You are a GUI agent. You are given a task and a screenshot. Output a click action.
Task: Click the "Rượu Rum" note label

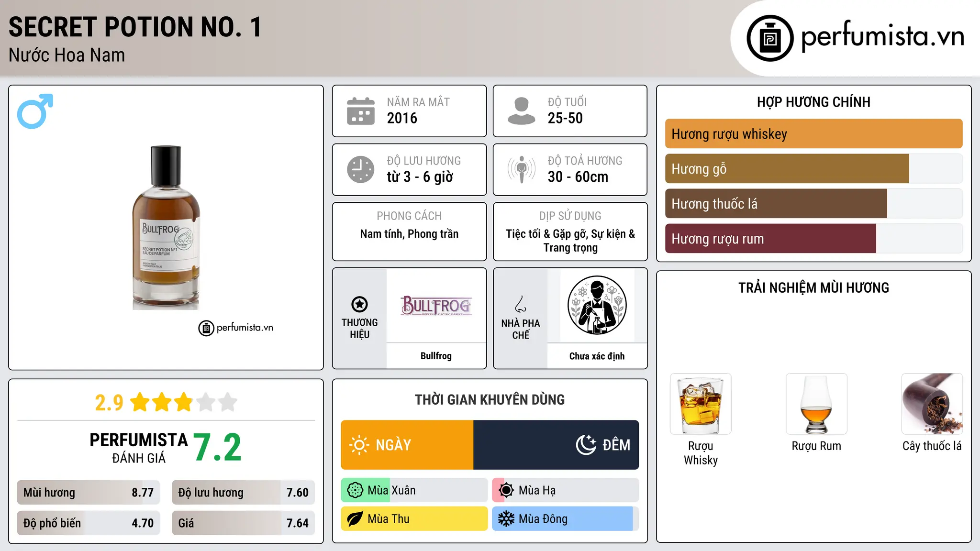pyautogui.click(x=816, y=446)
